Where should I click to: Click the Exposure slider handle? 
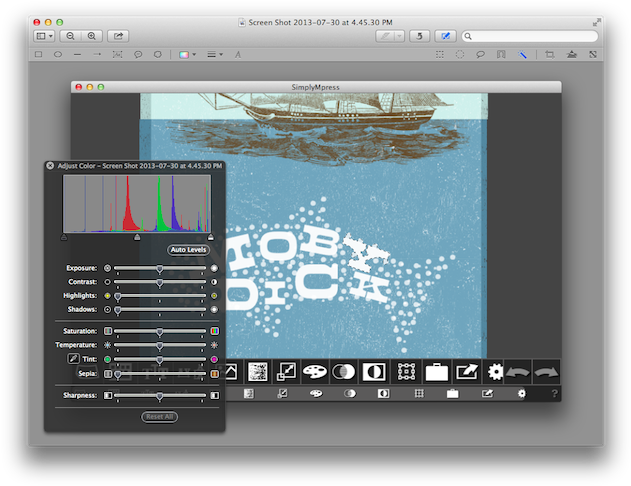160,269
